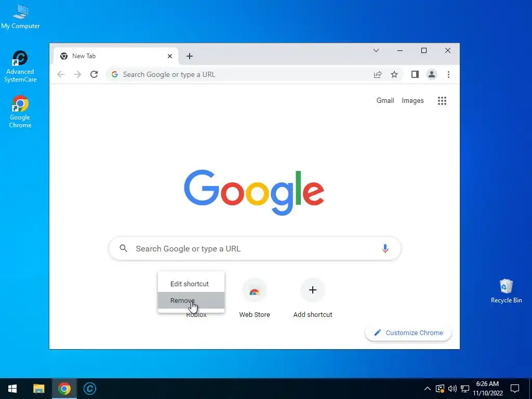The image size is (532, 399).
Task: Open the Images link
Action: pos(413,100)
